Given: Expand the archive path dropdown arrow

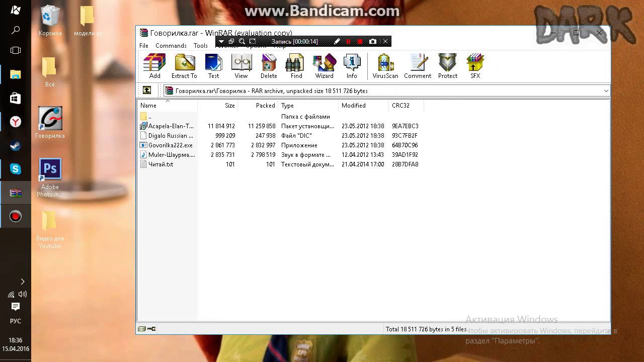Looking at the screenshot, I should (606, 91).
